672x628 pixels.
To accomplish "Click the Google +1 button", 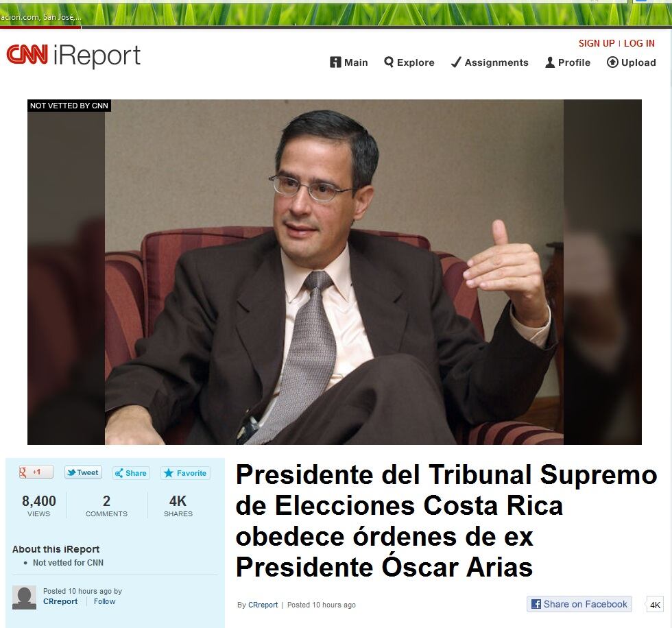I will pyautogui.click(x=36, y=472).
